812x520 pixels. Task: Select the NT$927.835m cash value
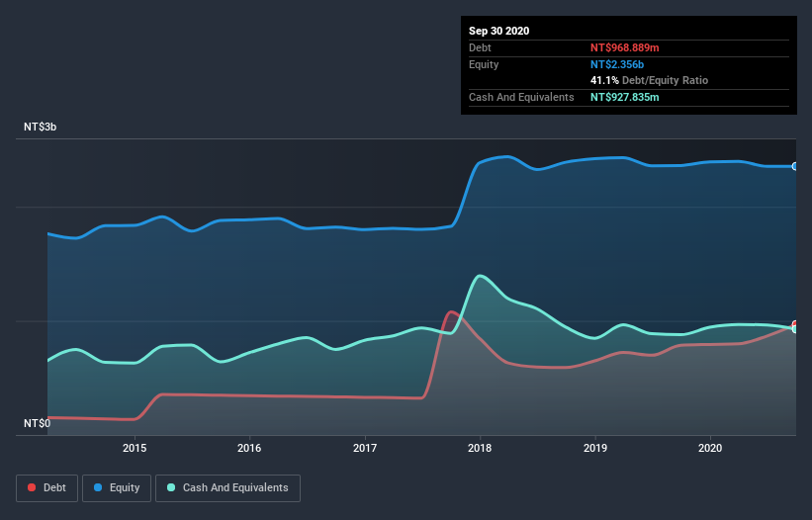click(x=624, y=97)
